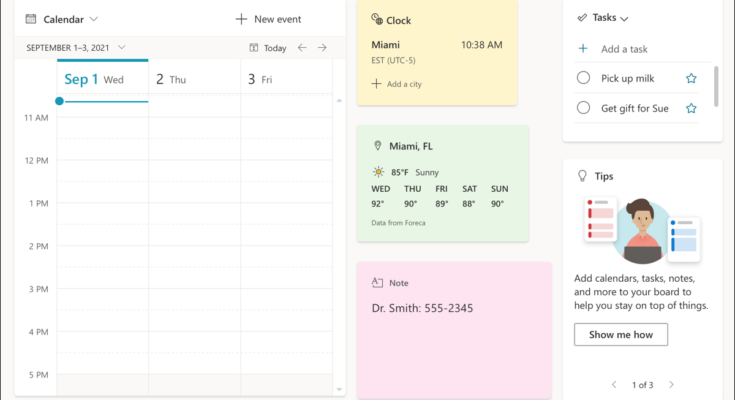The height and width of the screenshot is (400, 735).
Task: Open the Tasks list dropdown
Action: pos(624,18)
